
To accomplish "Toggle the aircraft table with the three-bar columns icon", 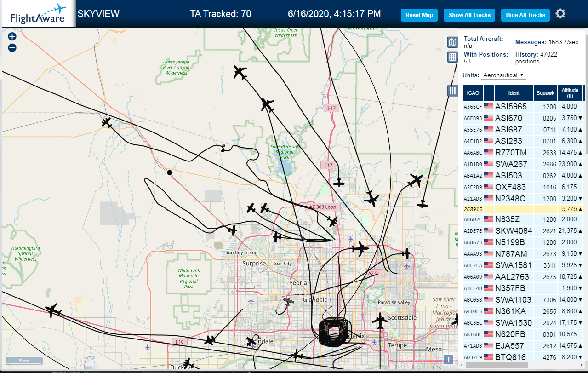I will (x=452, y=91).
